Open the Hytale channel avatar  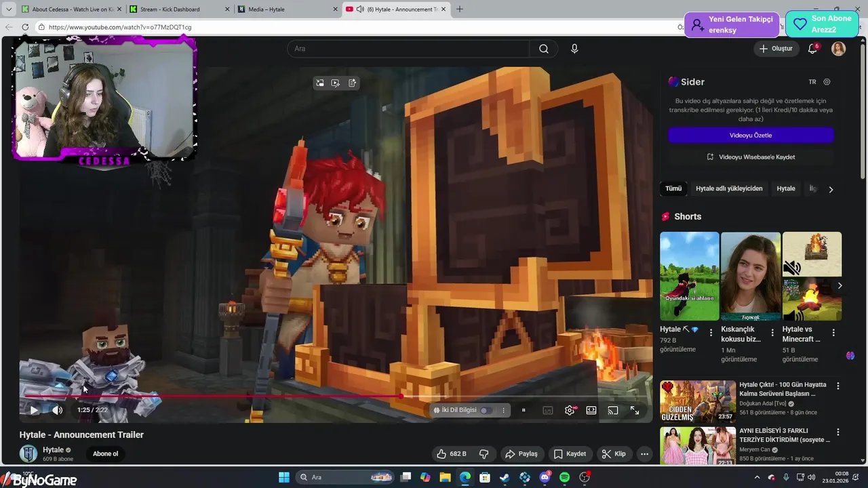[x=28, y=453]
